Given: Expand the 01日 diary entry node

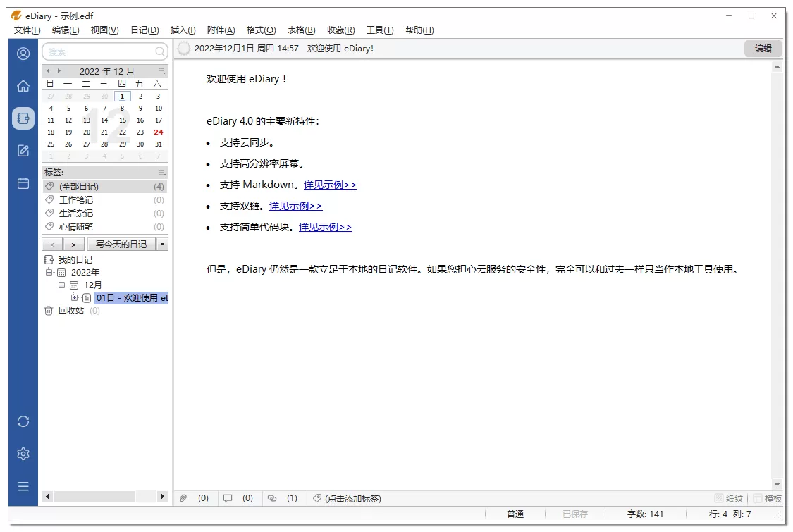Looking at the screenshot, I should (x=75, y=297).
